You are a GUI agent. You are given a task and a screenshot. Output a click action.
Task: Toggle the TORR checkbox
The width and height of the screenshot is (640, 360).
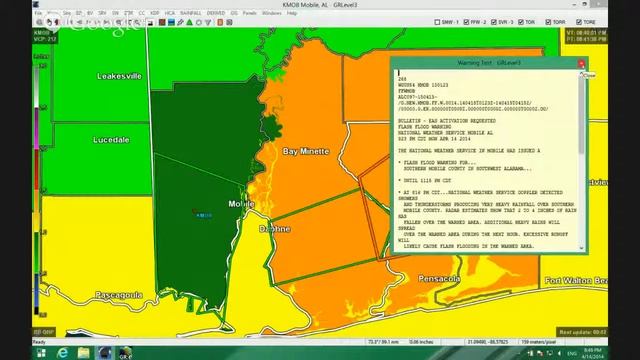tap(548, 22)
